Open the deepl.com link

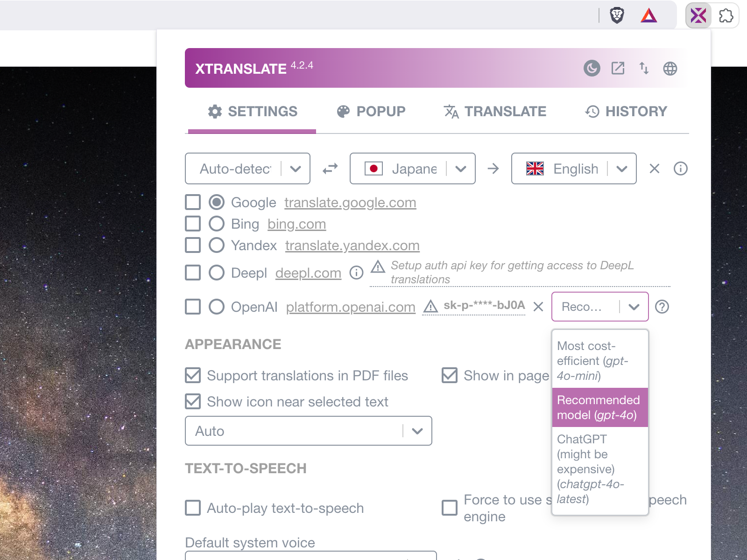coord(308,273)
